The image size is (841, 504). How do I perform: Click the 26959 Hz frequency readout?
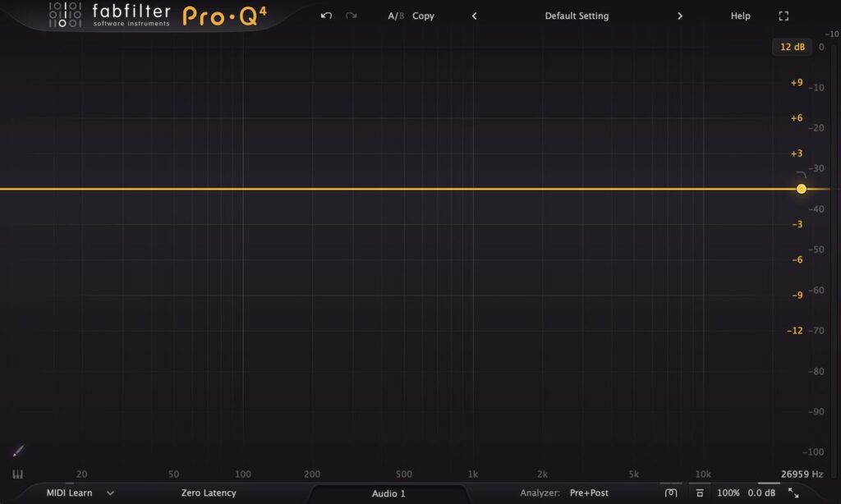click(x=802, y=474)
